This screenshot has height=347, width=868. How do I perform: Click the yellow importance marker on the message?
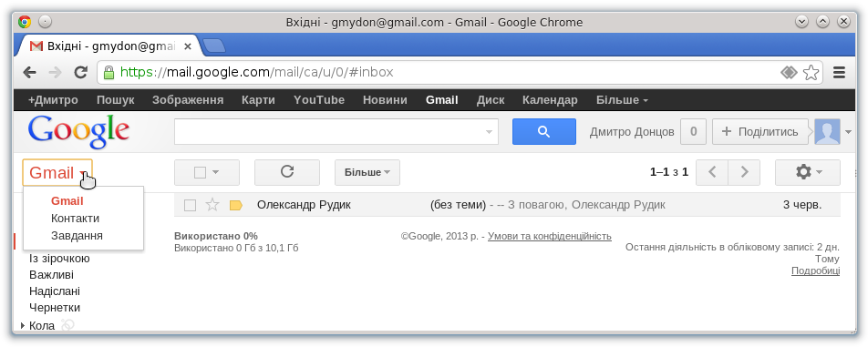(236, 206)
